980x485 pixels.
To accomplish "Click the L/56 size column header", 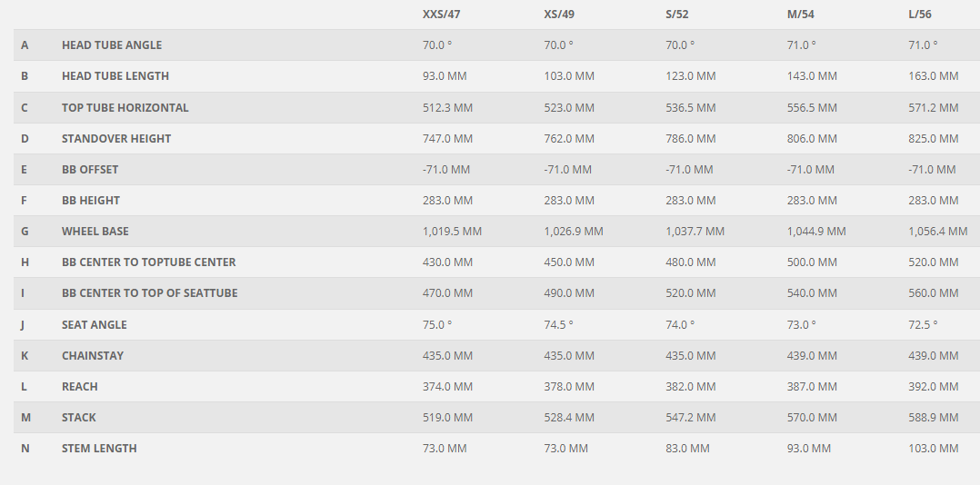I will tap(920, 15).
